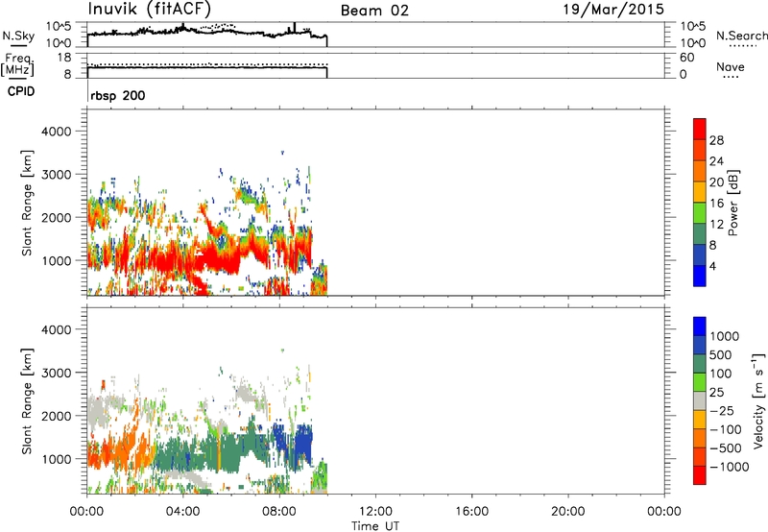Click the '12:00' time axis label
The image size is (768, 532).
375,512
